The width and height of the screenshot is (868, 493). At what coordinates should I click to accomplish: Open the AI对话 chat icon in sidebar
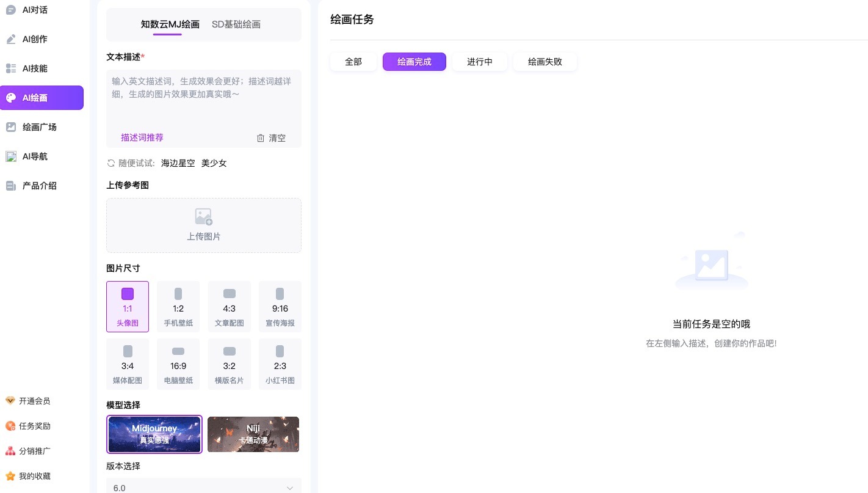coord(11,10)
